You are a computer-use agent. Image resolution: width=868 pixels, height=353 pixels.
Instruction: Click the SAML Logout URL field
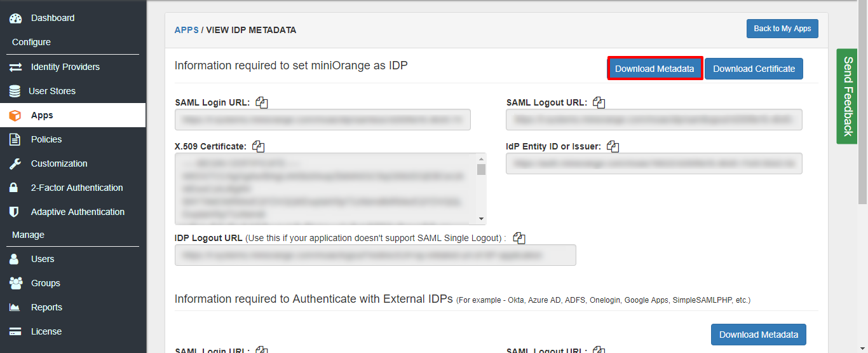tap(654, 120)
